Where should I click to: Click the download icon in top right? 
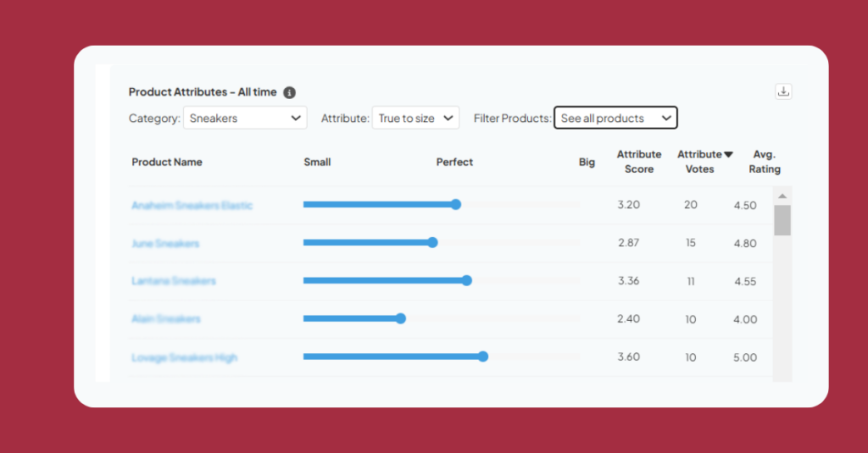click(x=783, y=91)
